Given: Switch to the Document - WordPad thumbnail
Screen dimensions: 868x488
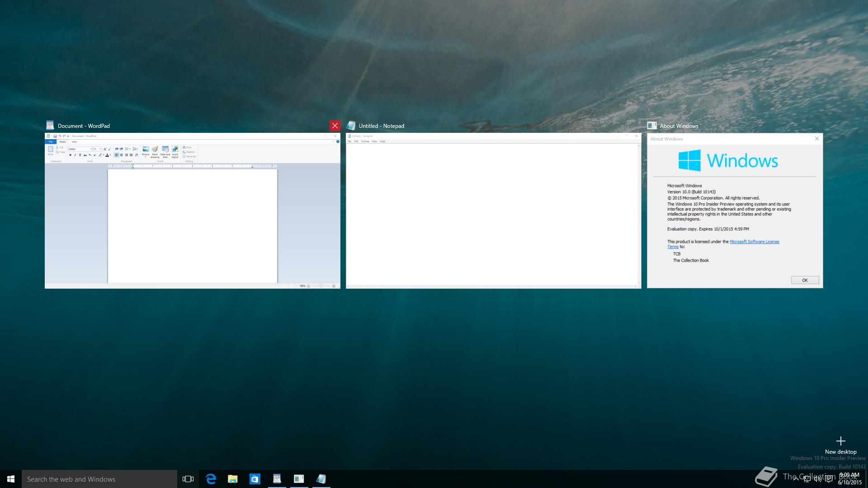Looking at the screenshot, I should [x=193, y=211].
